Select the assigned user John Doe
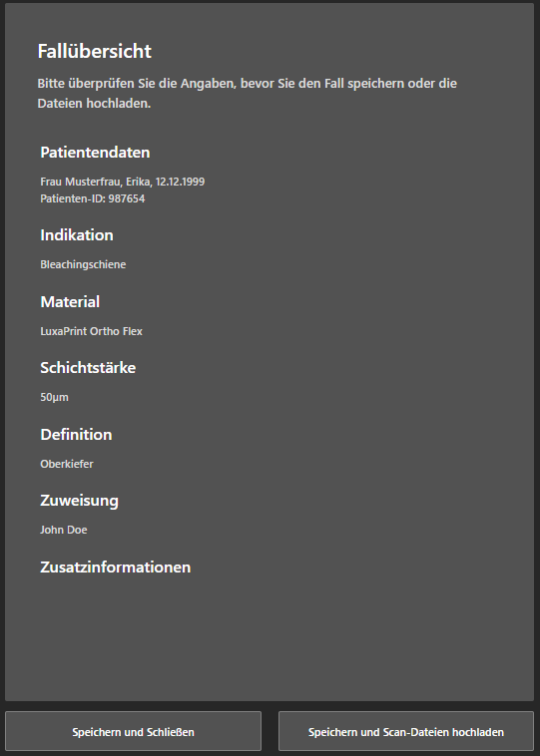This screenshot has height=756, width=540. tap(64, 530)
